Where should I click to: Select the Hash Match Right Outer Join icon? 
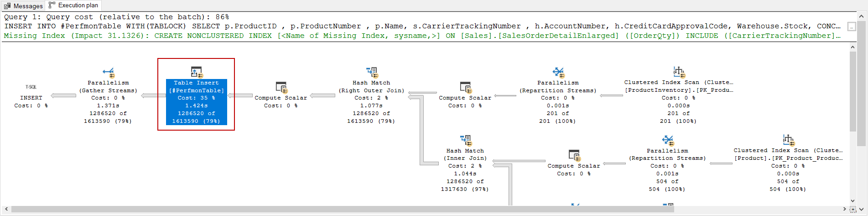coord(372,72)
